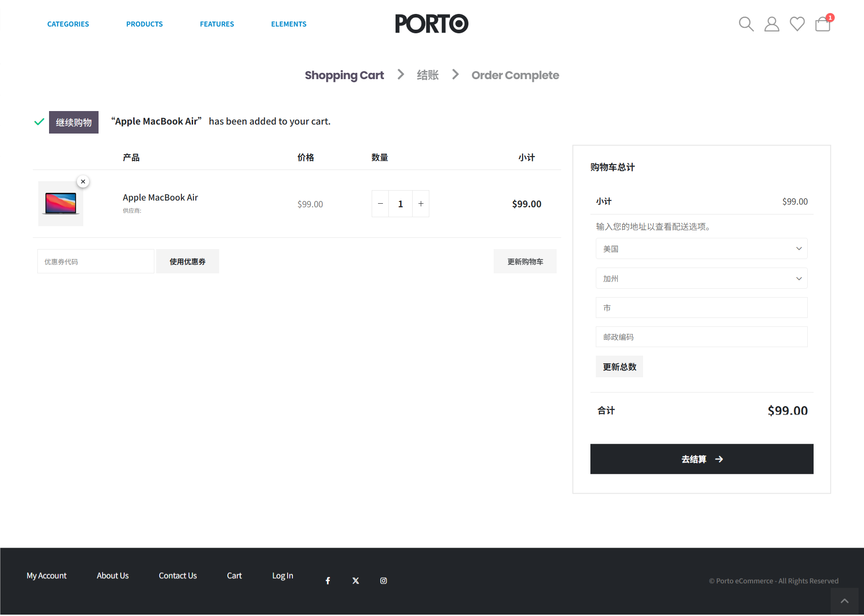Remove Apple MacBook Air with X icon

pyautogui.click(x=83, y=182)
